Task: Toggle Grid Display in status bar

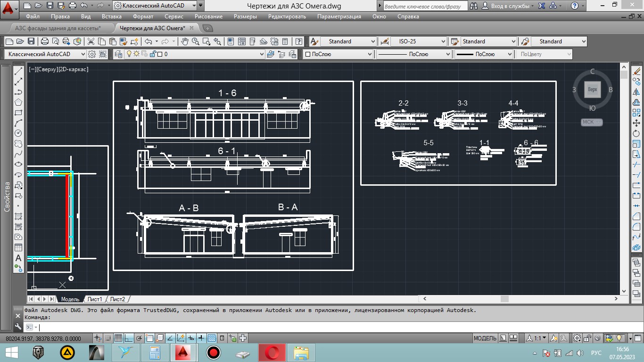Action: [118, 338]
